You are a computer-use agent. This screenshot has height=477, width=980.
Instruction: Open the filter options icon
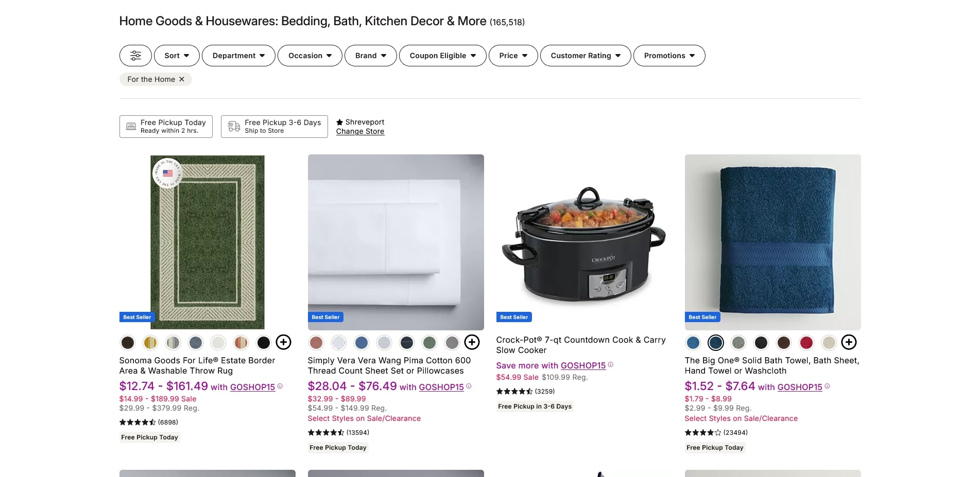pyautogui.click(x=135, y=55)
